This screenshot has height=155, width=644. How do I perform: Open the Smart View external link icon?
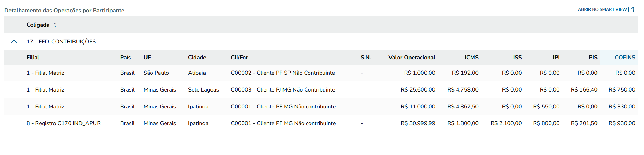click(x=631, y=9)
